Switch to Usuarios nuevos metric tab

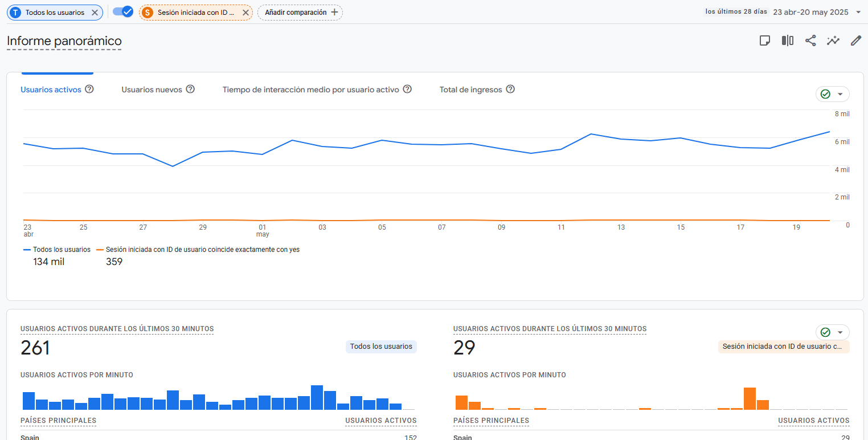click(152, 89)
